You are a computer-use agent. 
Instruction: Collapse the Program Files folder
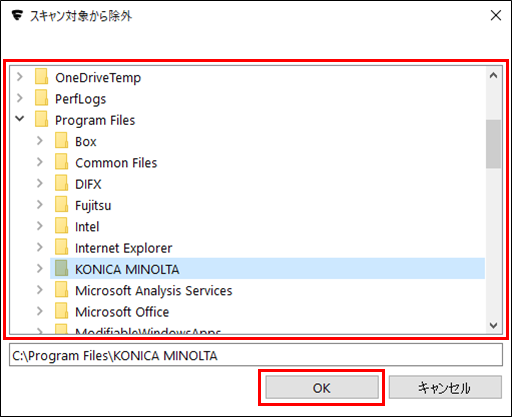pyautogui.click(x=20, y=119)
